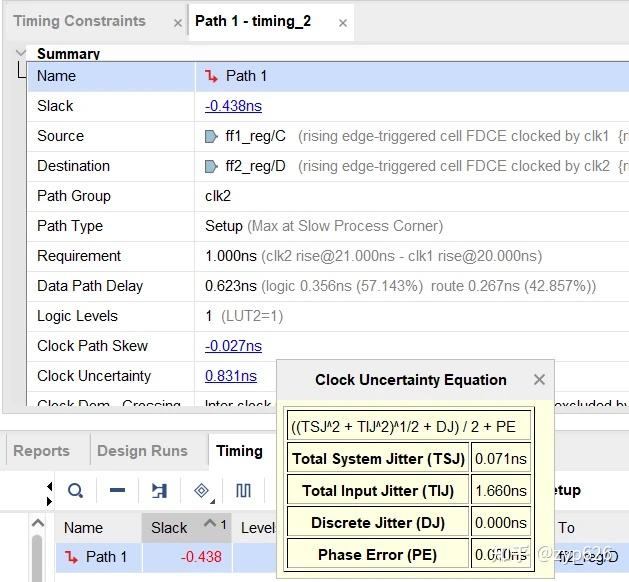
Task: Click the expand hierarchy icon in Timing toolbar
Action: tap(159, 490)
